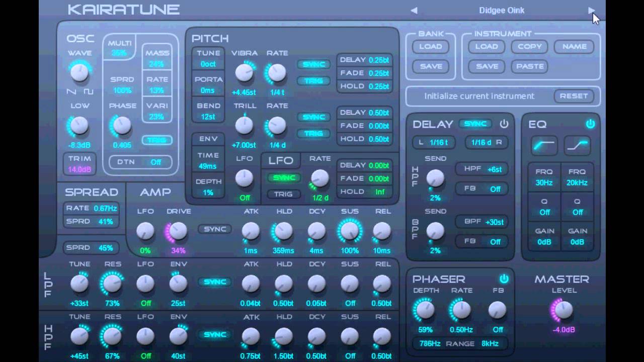Toggle the LFO SYNC button
Image resolution: width=644 pixels, height=362 pixels.
pos(284,178)
